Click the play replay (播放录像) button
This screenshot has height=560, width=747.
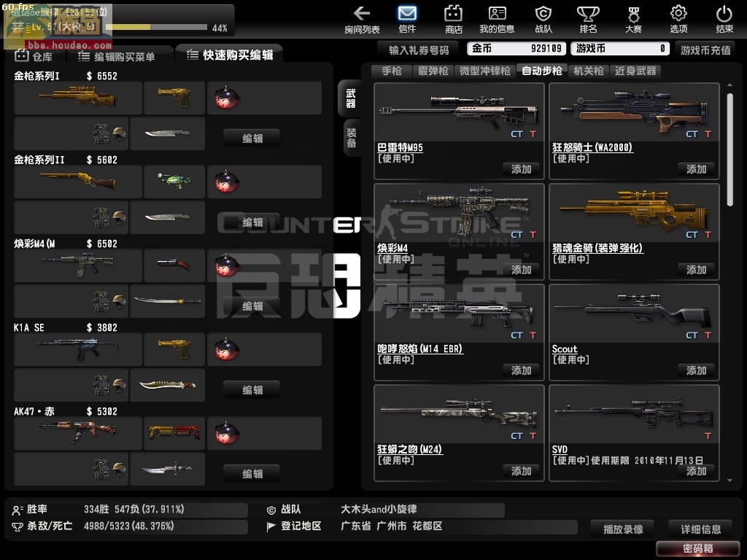(x=623, y=529)
